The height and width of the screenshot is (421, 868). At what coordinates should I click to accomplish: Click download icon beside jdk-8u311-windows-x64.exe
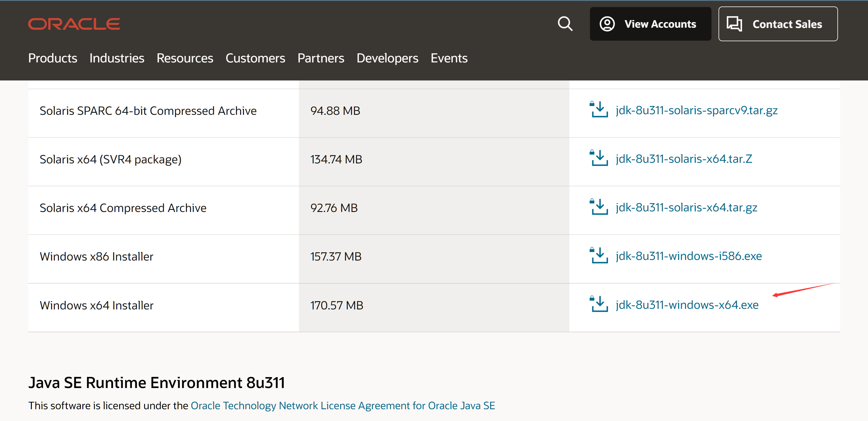point(599,305)
